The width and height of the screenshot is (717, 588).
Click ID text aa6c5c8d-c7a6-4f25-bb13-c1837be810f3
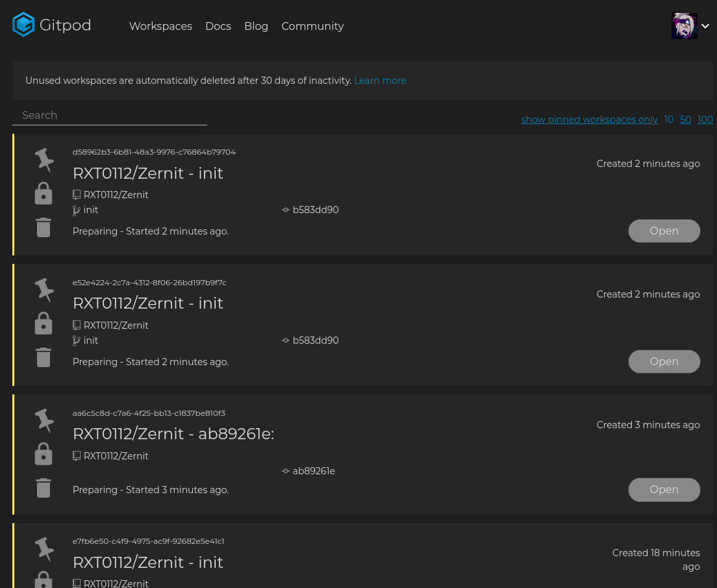149,413
